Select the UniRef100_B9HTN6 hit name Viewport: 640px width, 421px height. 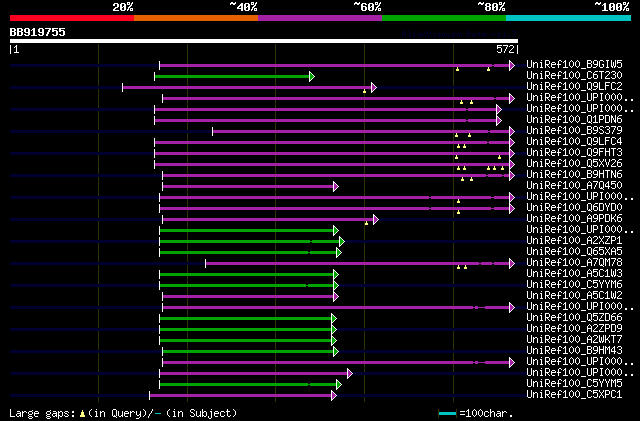coord(574,174)
